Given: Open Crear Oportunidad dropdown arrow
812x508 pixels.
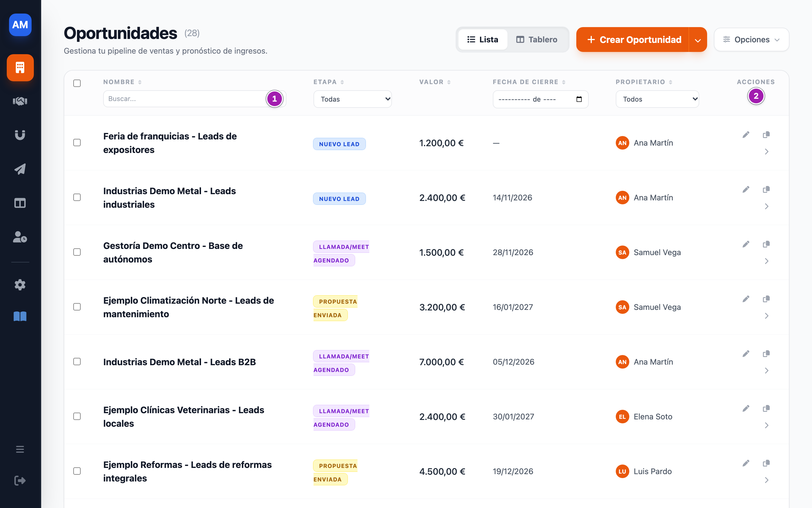Looking at the screenshot, I should point(698,40).
